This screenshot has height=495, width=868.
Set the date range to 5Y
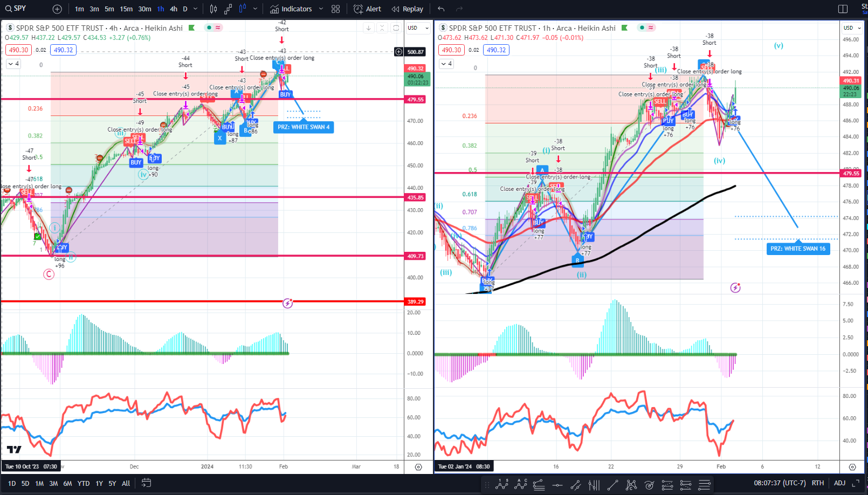tap(112, 484)
